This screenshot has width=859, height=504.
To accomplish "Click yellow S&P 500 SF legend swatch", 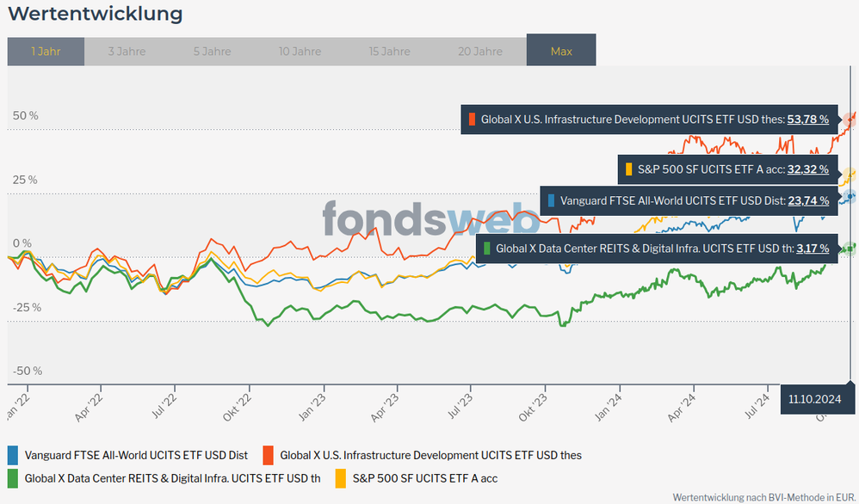I will [339, 477].
